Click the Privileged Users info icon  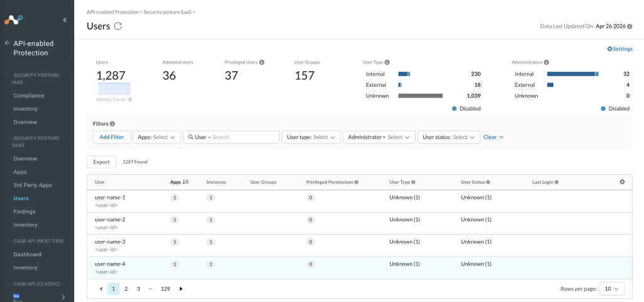[262, 62]
